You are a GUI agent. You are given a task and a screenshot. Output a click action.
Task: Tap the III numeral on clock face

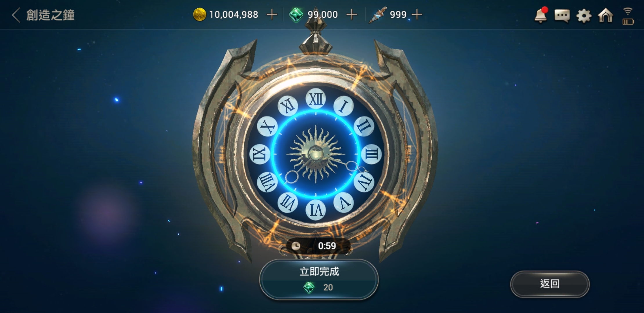click(x=371, y=154)
